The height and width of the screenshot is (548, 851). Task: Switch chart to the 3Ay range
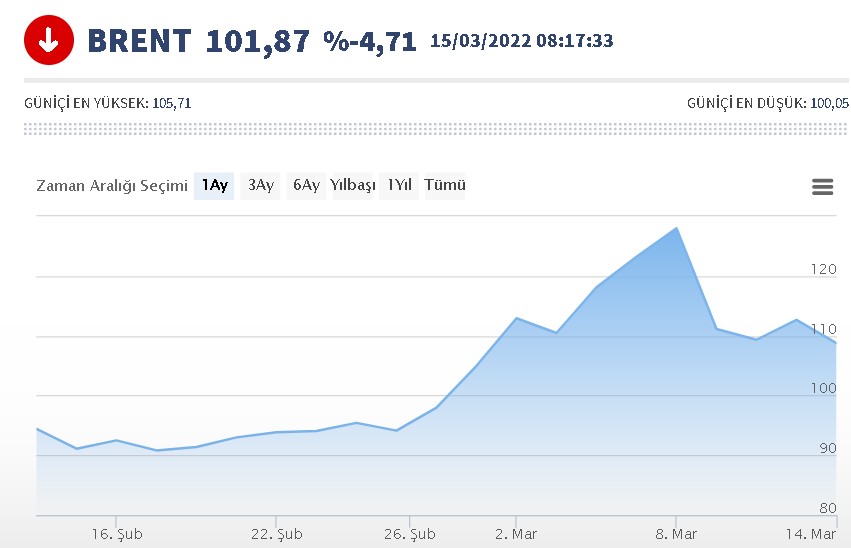(261, 186)
